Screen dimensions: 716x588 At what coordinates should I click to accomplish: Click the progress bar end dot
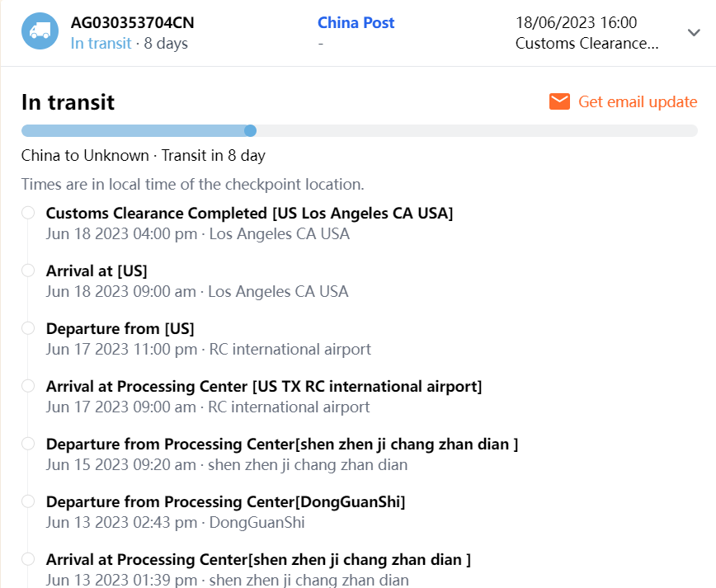click(x=251, y=130)
